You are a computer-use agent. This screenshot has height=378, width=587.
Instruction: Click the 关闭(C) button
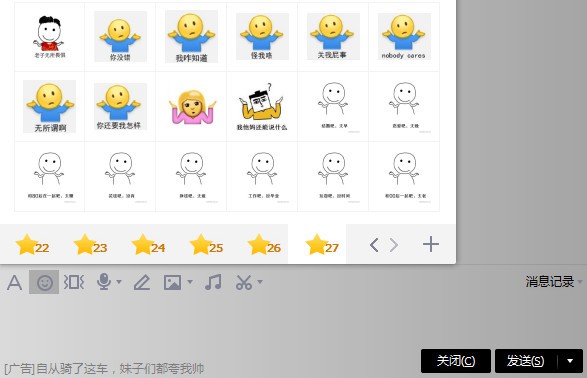(x=456, y=361)
